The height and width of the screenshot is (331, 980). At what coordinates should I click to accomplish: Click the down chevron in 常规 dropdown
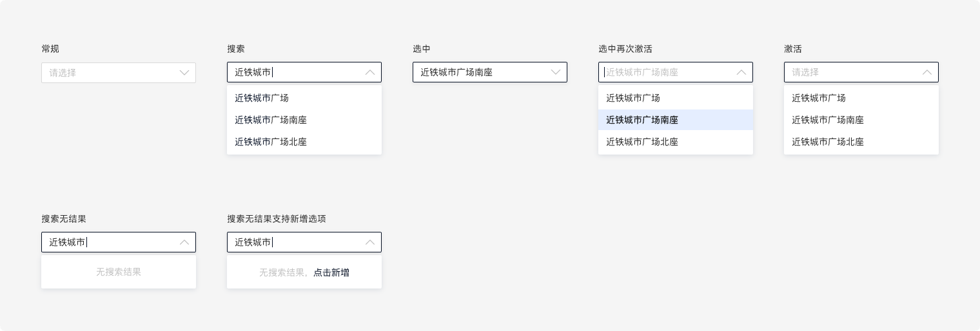(x=184, y=73)
